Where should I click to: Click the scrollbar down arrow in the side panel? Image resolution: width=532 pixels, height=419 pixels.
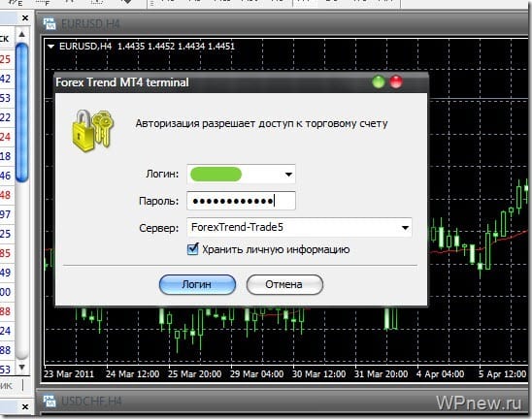click(x=21, y=368)
